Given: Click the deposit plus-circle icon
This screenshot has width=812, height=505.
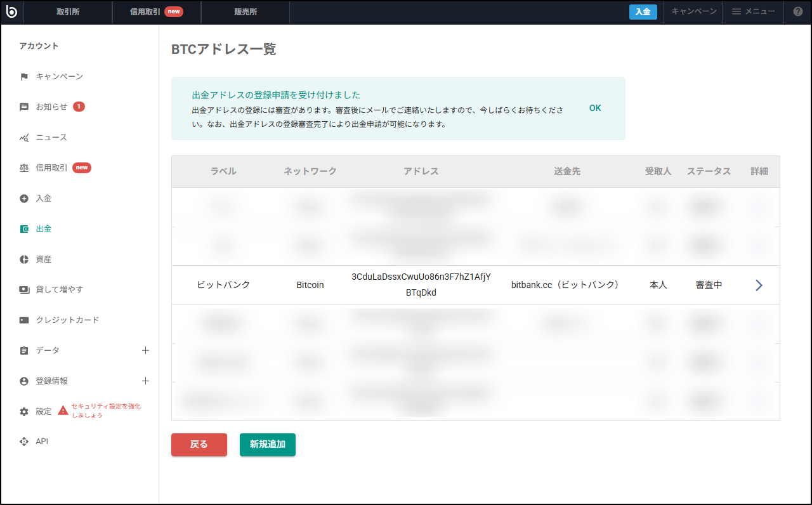Looking at the screenshot, I should [x=24, y=199].
